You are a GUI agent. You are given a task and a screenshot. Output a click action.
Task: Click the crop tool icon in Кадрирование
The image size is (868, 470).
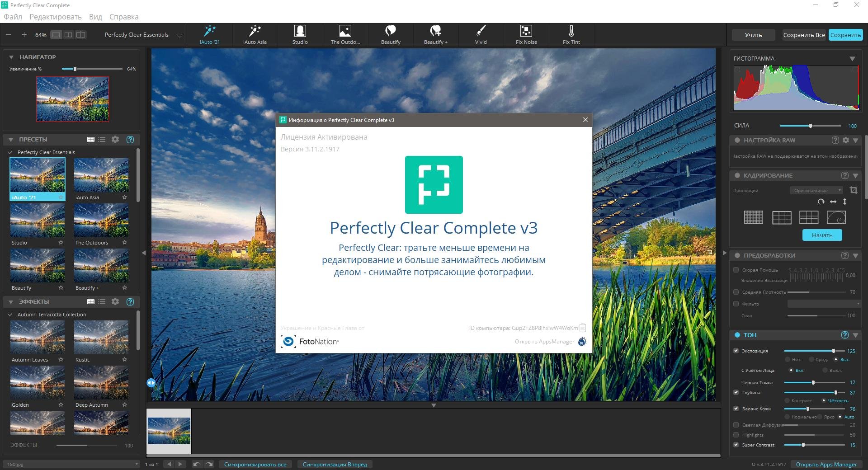(x=853, y=190)
